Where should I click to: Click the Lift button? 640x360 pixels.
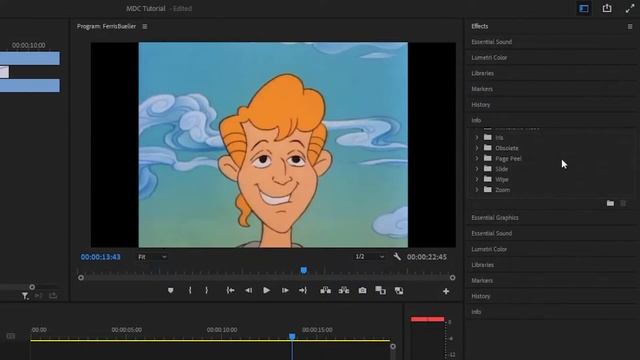tap(325, 290)
